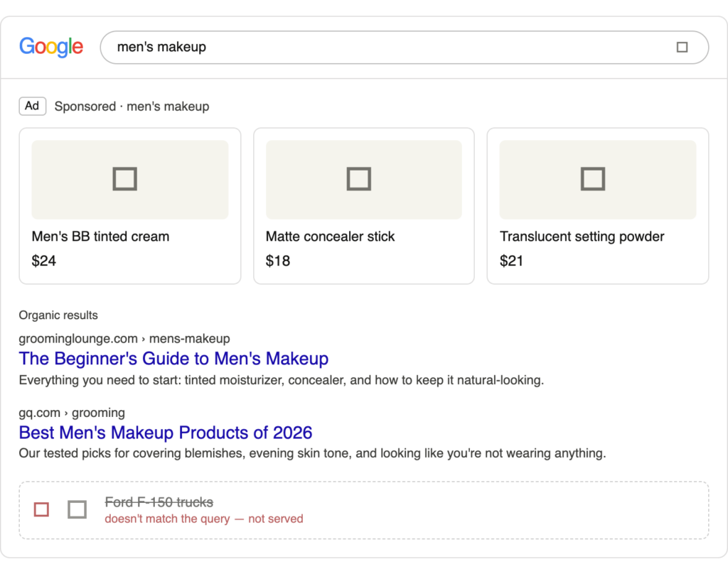Screen dimensions: 728x574
Task: Click the groominglounge.com › mens-makeup URL
Action: (124, 338)
